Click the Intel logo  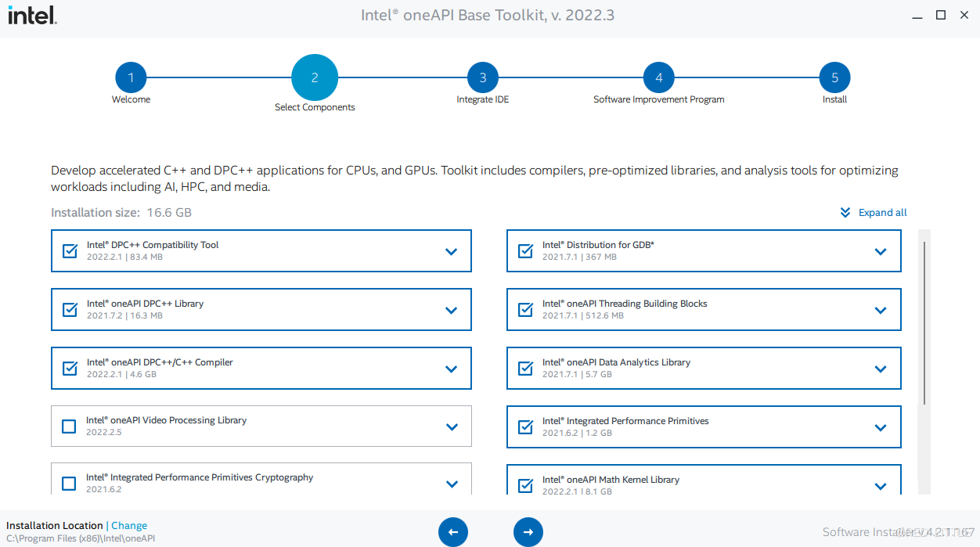click(x=32, y=16)
